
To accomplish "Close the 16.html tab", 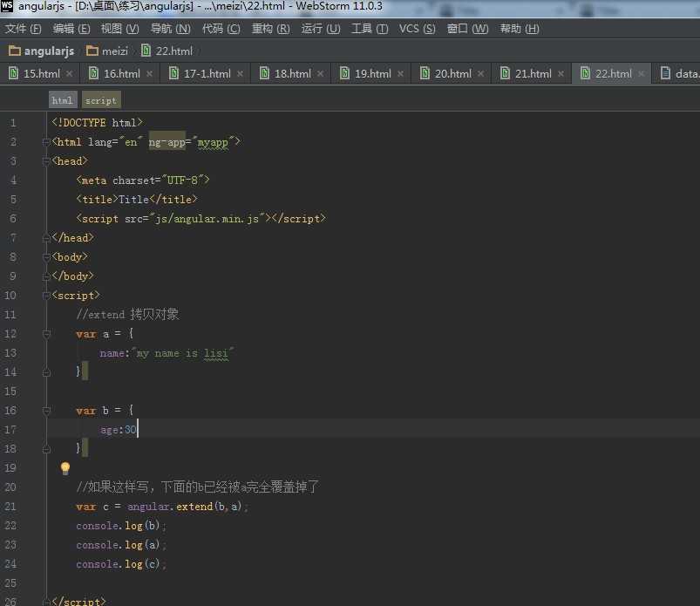I will pos(150,74).
